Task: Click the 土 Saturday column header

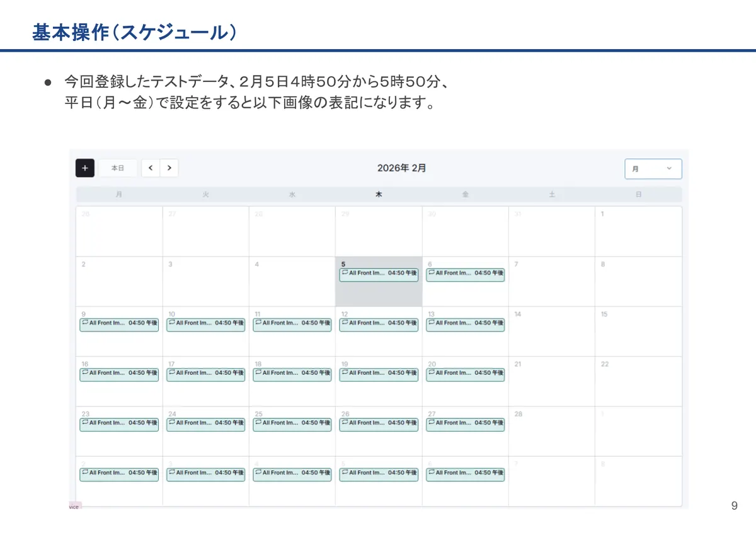Action: coord(552,195)
